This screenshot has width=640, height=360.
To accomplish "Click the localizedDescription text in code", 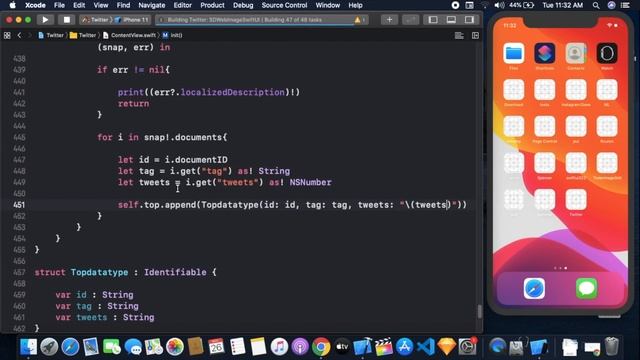I will pyautogui.click(x=232, y=92).
